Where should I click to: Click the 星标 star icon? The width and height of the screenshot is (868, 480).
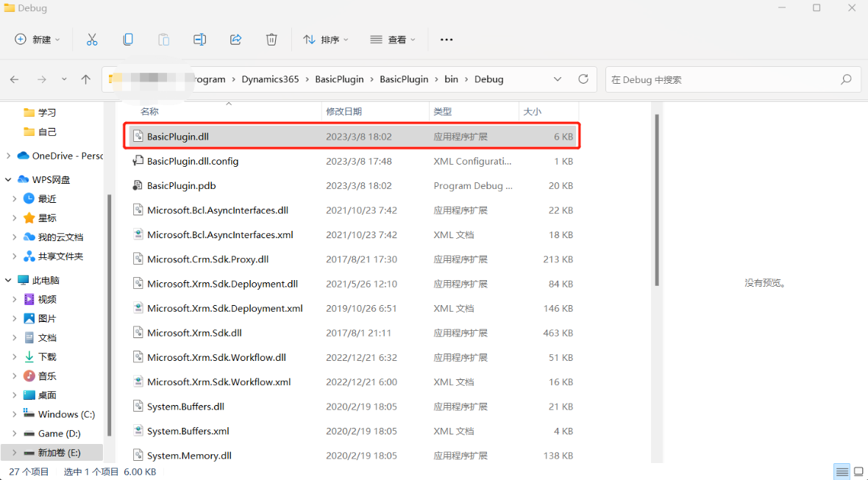click(x=29, y=218)
